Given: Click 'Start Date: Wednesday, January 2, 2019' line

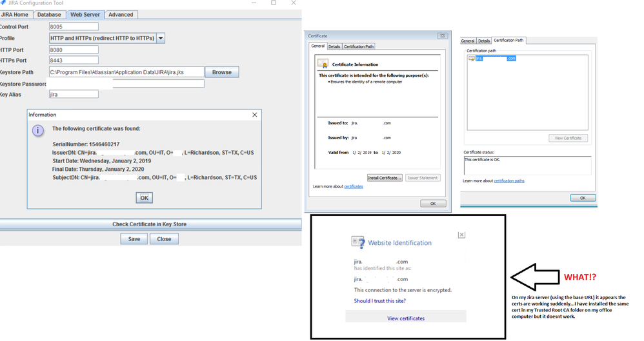Looking at the screenshot, I should click(x=101, y=161).
